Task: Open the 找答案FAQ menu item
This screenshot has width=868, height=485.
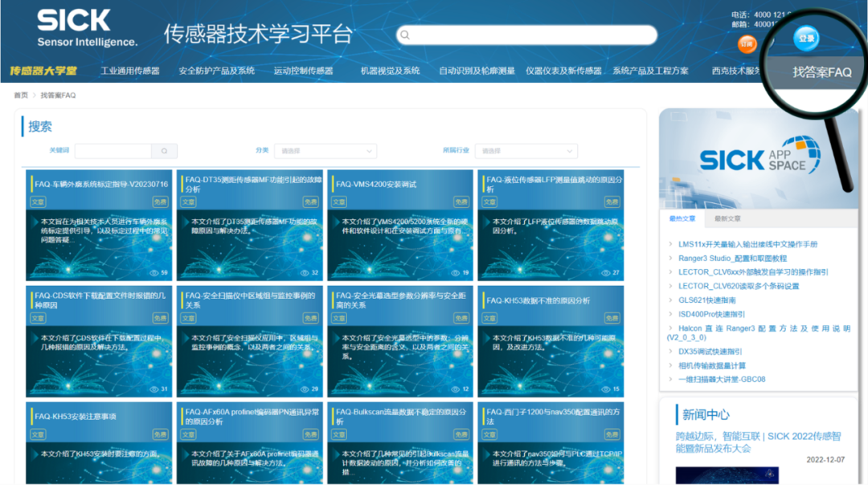Action: 821,72
